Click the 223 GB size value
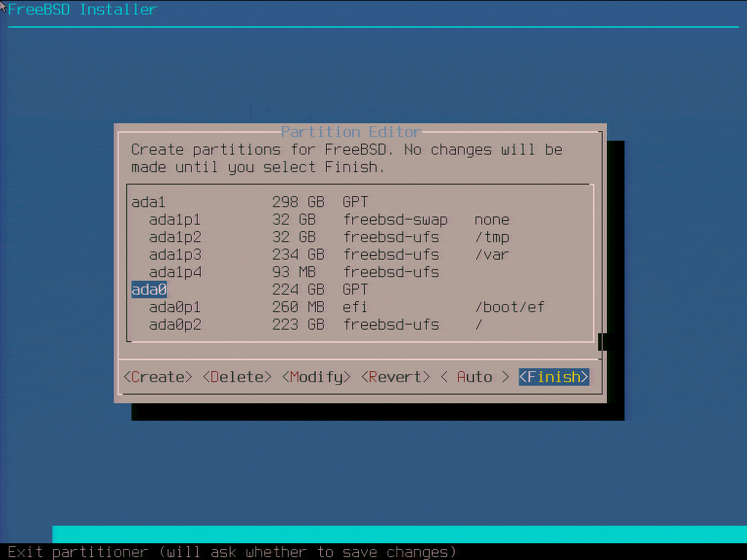 click(x=298, y=324)
